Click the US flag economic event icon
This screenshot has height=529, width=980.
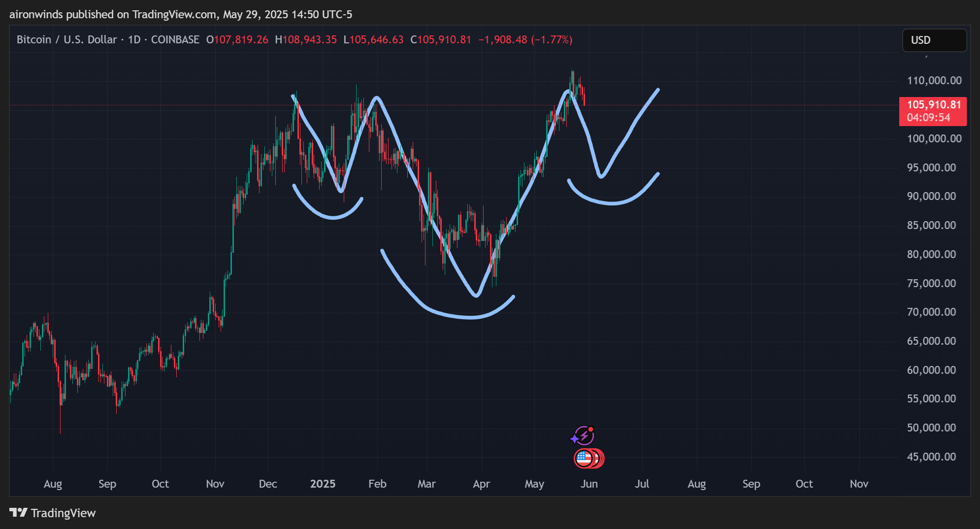click(x=584, y=459)
